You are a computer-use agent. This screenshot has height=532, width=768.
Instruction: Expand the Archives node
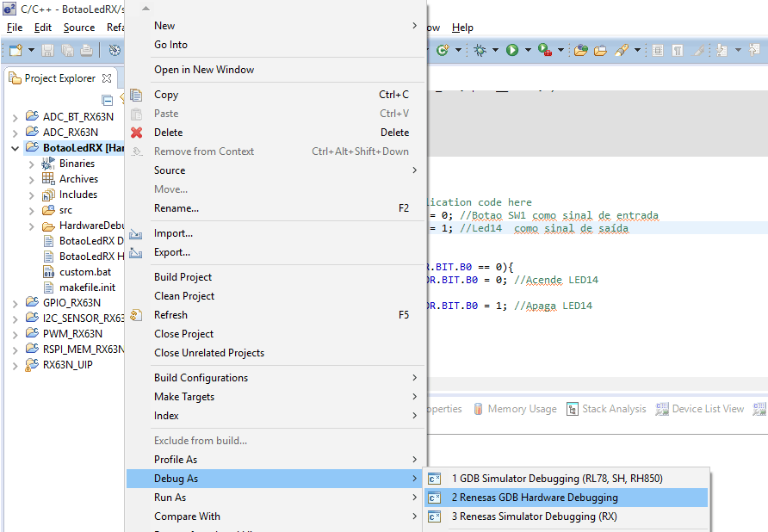(x=31, y=180)
